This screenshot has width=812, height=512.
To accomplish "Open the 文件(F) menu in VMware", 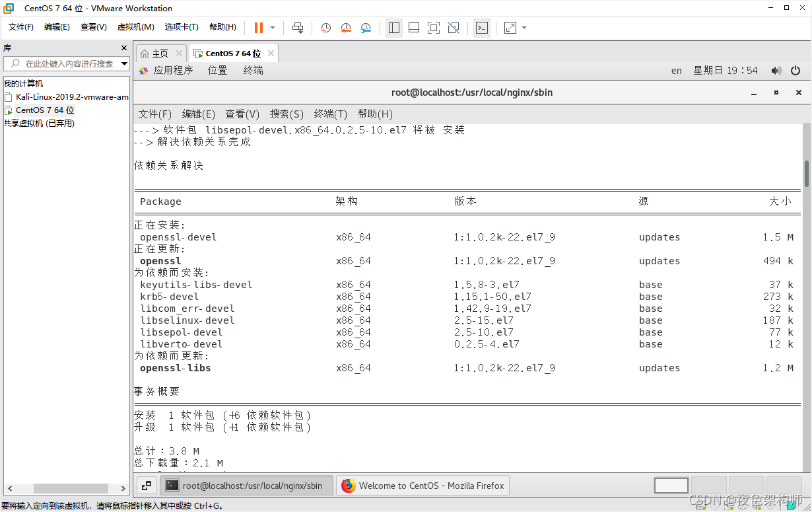I will (x=21, y=27).
